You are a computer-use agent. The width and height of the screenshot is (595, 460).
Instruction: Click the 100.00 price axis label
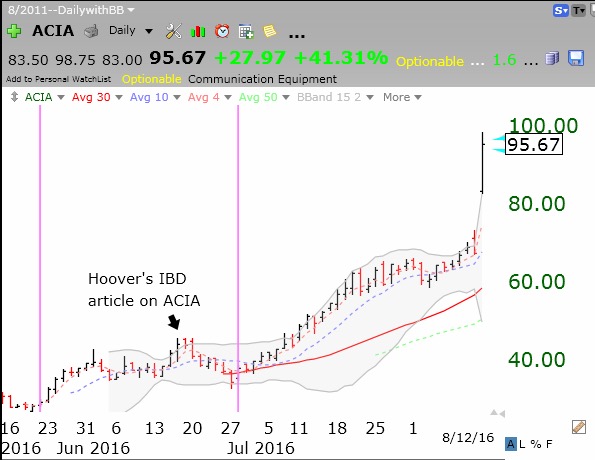click(543, 125)
